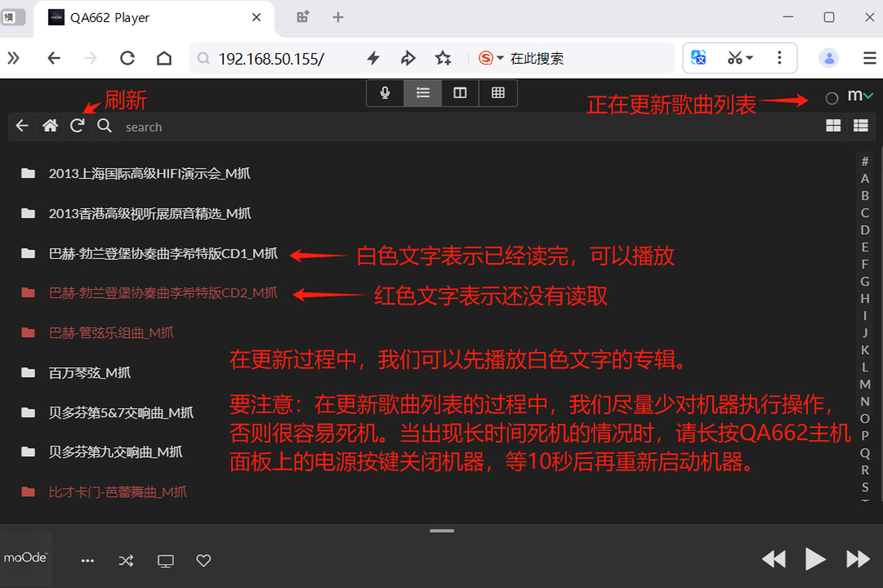Open library search with magnifier icon
Screen dimensions: 883x588
point(104,127)
